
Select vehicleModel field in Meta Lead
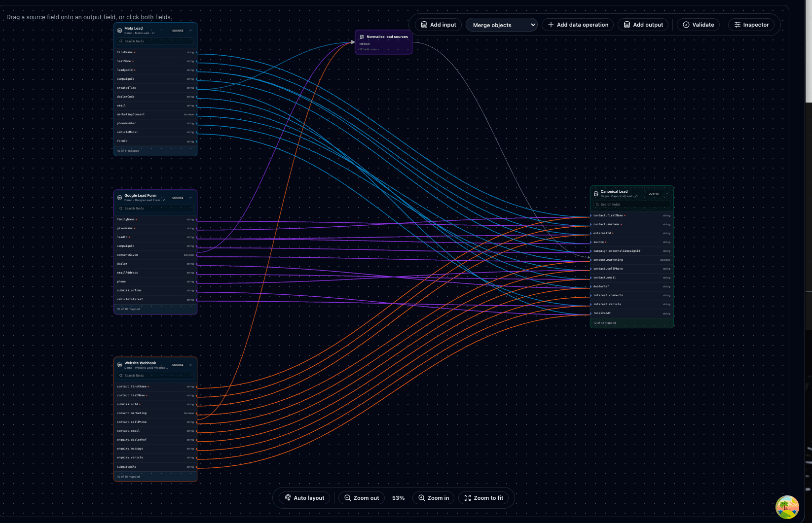coord(155,132)
